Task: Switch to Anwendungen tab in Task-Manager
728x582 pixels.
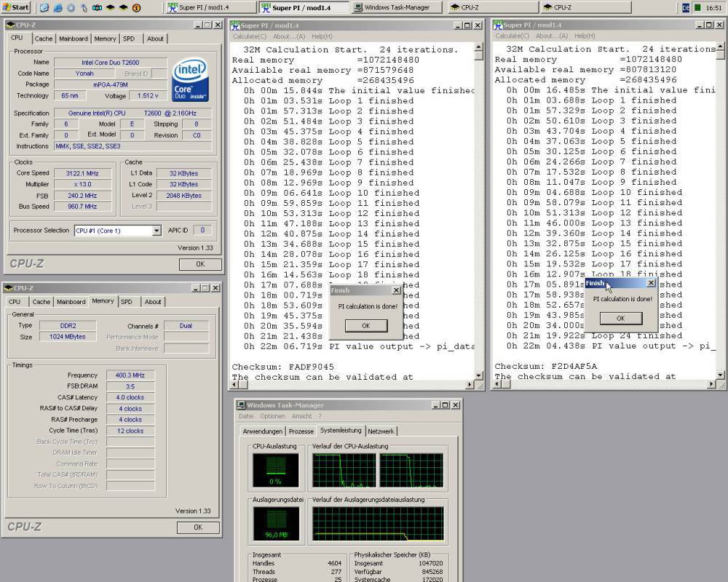Action: coord(262,431)
